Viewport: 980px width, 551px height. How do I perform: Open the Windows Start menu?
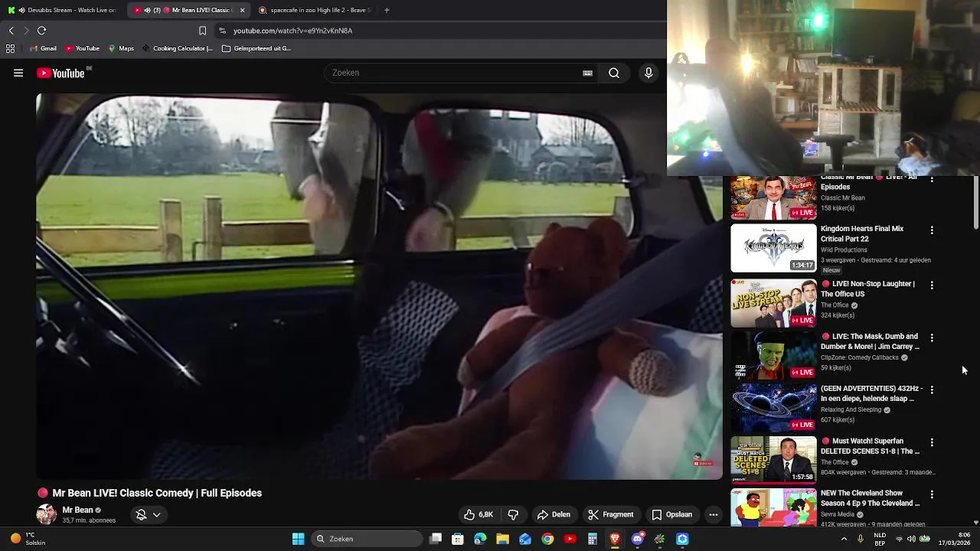pos(299,539)
